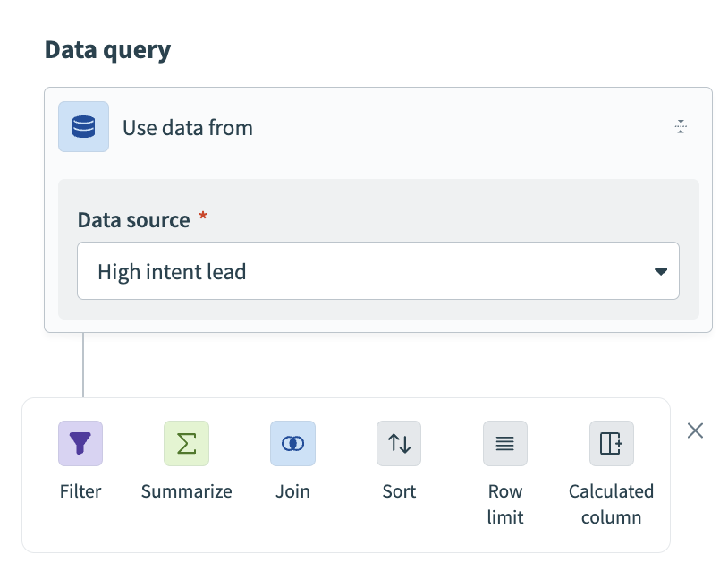
Task: Click the database icon in Use data from
Action: click(x=83, y=126)
